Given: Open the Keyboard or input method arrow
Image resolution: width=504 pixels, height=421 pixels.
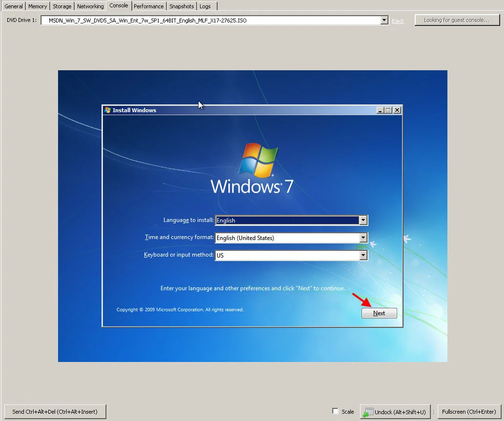Looking at the screenshot, I should (363, 255).
